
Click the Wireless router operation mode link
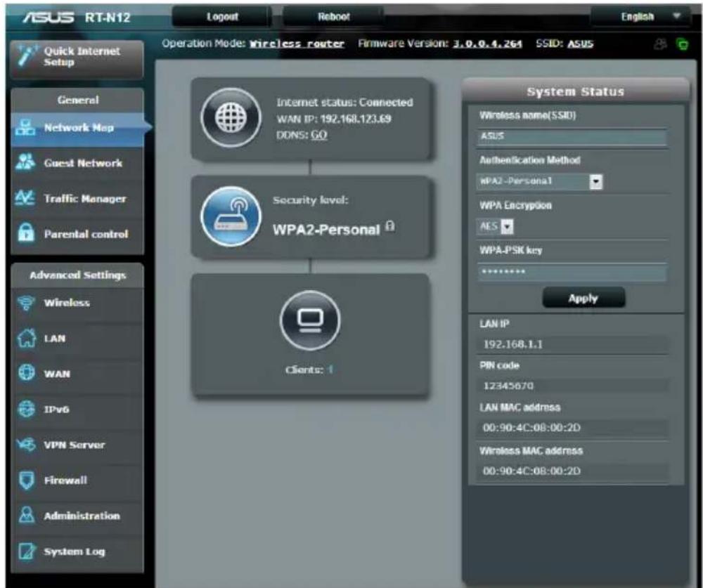point(297,44)
